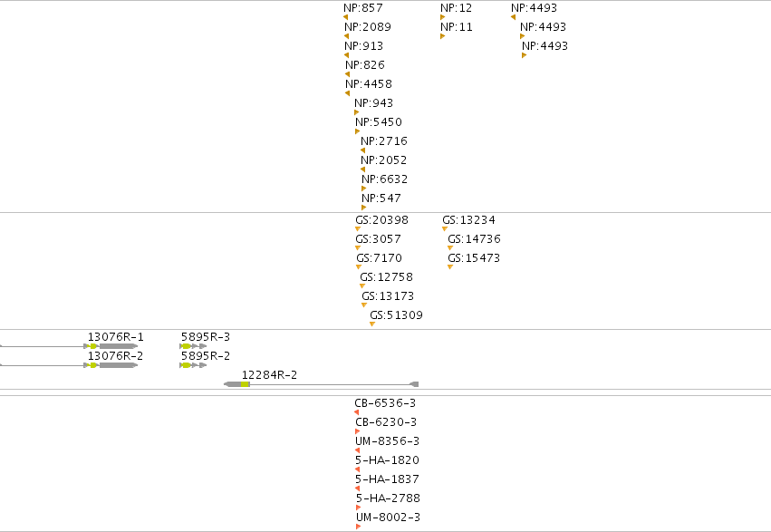Screen dimensions: 771x532
Task: Click the 5895R-3 gene model glyph
Action: [193, 346]
